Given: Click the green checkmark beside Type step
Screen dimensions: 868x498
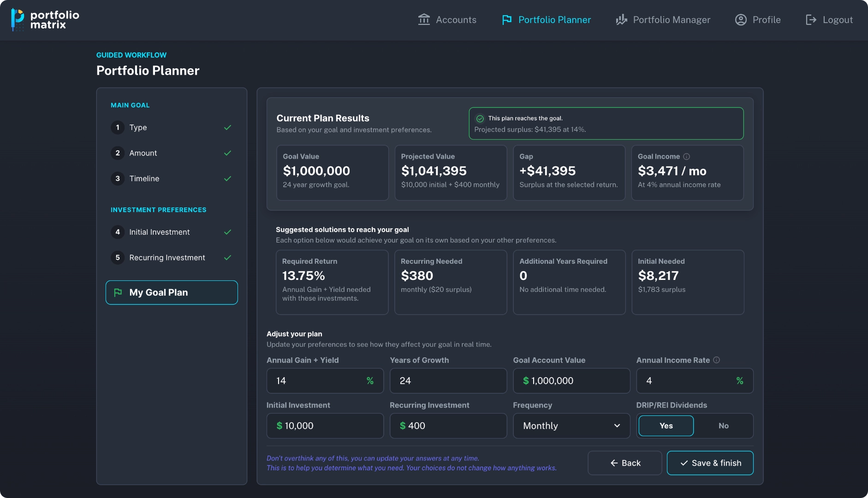Looking at the screenshot, I should 227,127.
